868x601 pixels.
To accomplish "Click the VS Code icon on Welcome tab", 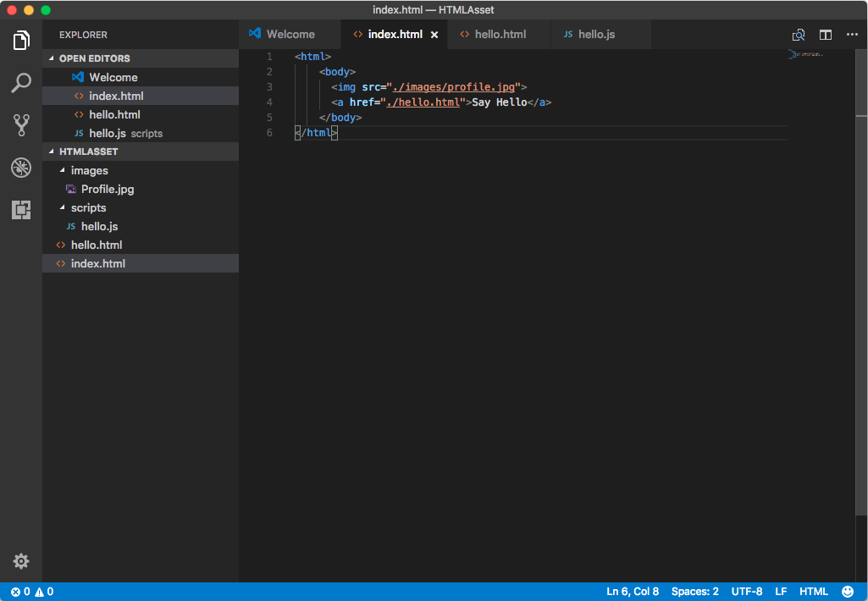I will coord(255,34).
